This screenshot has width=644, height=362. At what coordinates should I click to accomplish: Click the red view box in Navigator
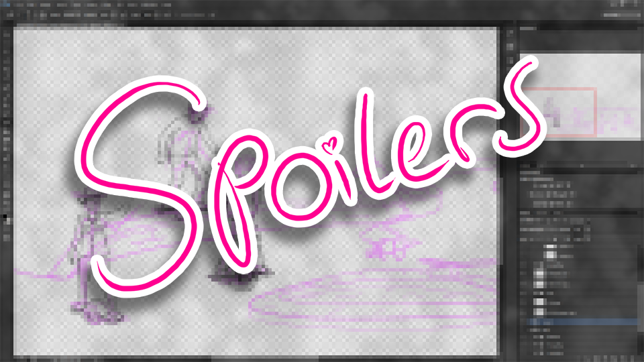[561, 112]
